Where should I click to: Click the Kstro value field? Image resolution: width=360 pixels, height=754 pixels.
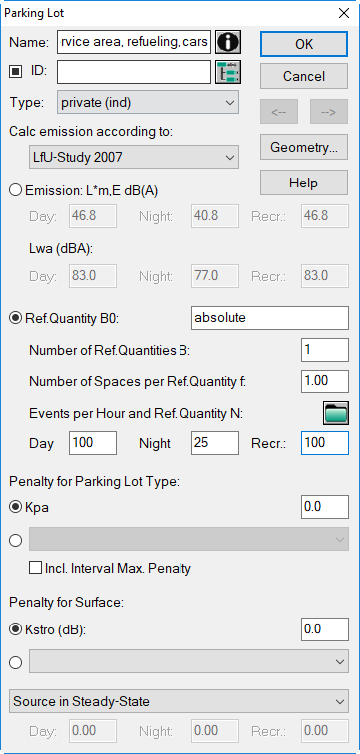click(325, 629)
